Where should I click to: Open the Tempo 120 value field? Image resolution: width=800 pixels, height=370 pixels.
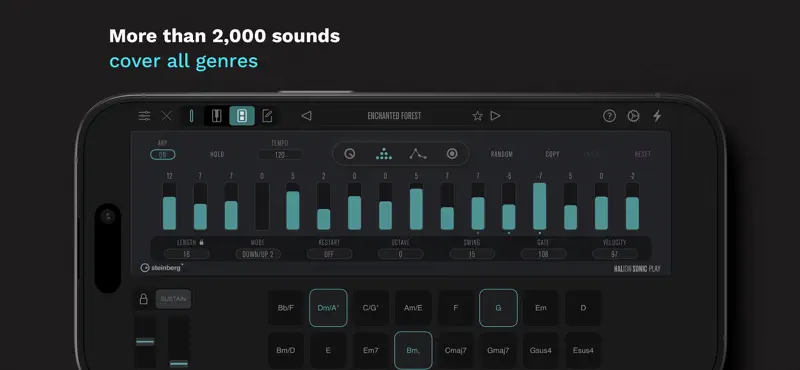[x=280, y=155]
